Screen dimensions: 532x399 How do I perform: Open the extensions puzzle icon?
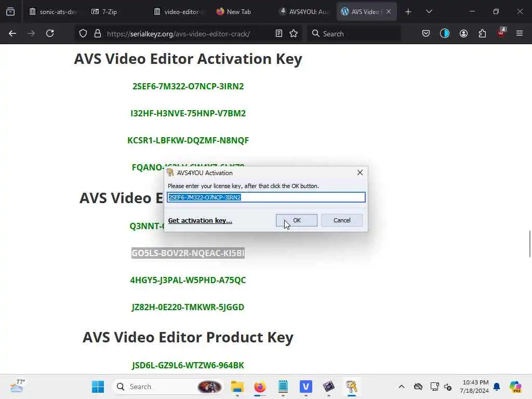tap(482, 34)
